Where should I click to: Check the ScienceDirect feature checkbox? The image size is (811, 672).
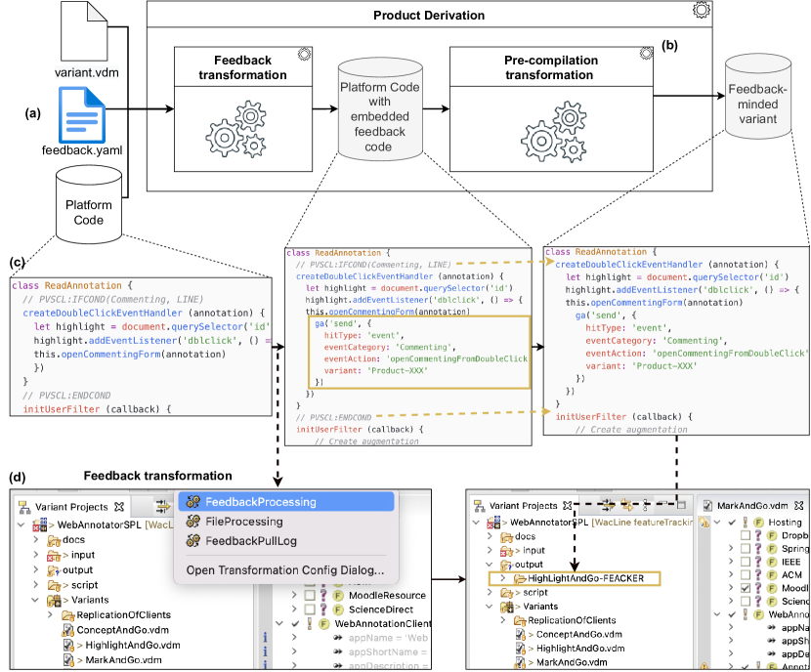click(310, 609)
